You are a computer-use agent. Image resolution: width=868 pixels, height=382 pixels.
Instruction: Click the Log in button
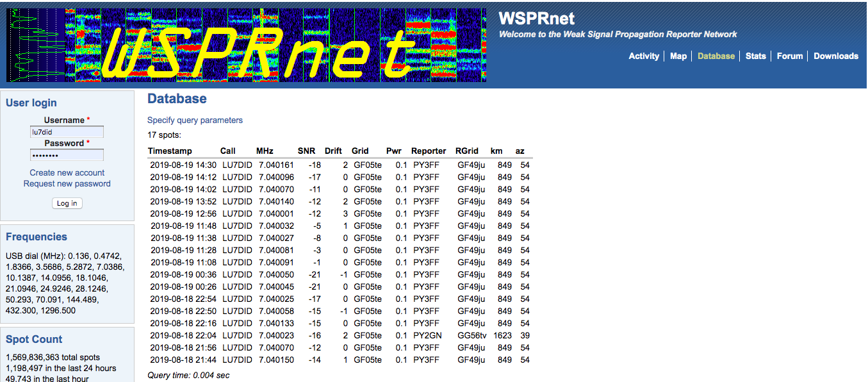[x=67, y=203]
